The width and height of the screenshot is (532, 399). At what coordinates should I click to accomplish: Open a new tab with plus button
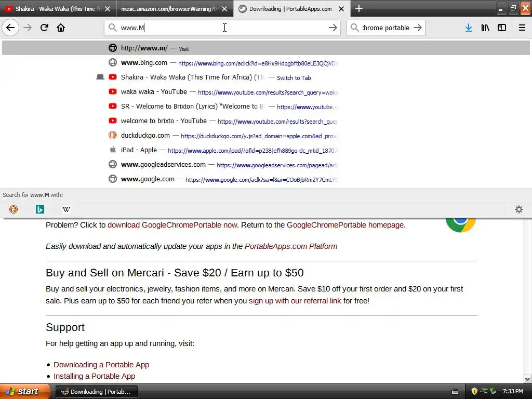[x=358, y=8]
